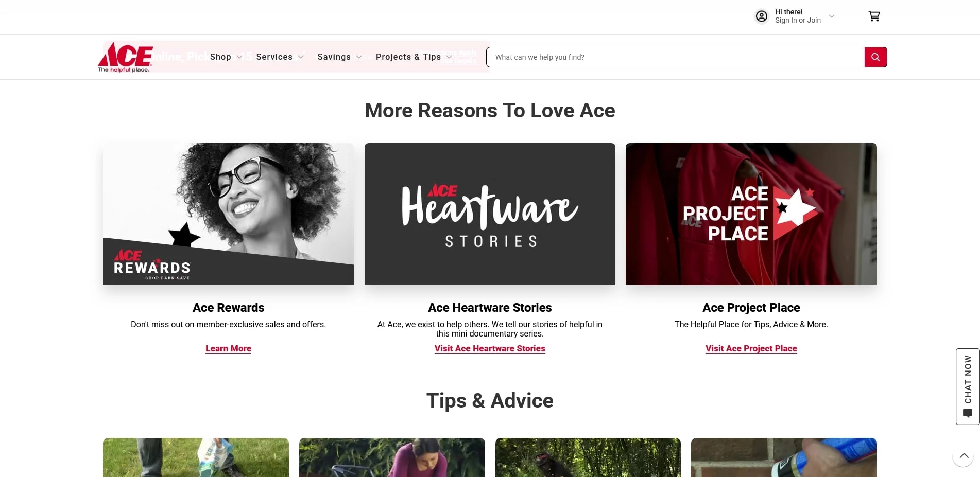Click the Learn More link under Ace Rewards

(228, 348)
